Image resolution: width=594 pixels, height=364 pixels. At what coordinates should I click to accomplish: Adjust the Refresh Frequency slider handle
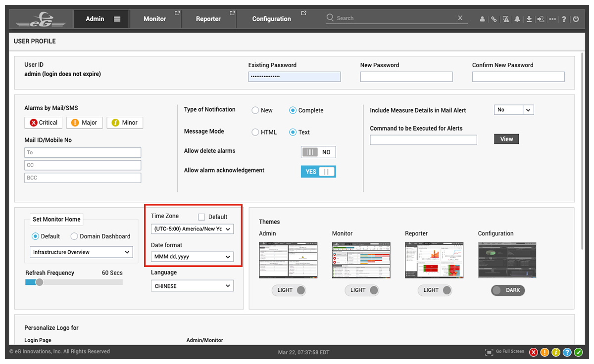pyautogui.click(x=40, y=282)
